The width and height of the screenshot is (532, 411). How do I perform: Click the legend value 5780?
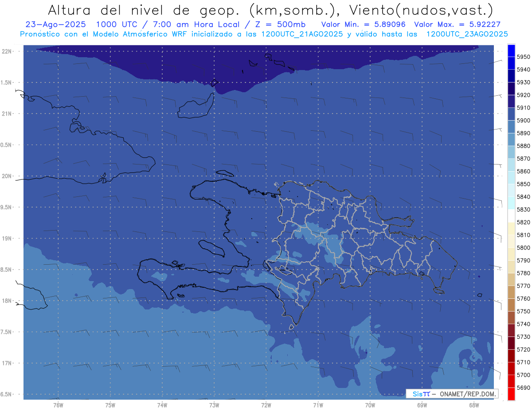click(523, 273)
